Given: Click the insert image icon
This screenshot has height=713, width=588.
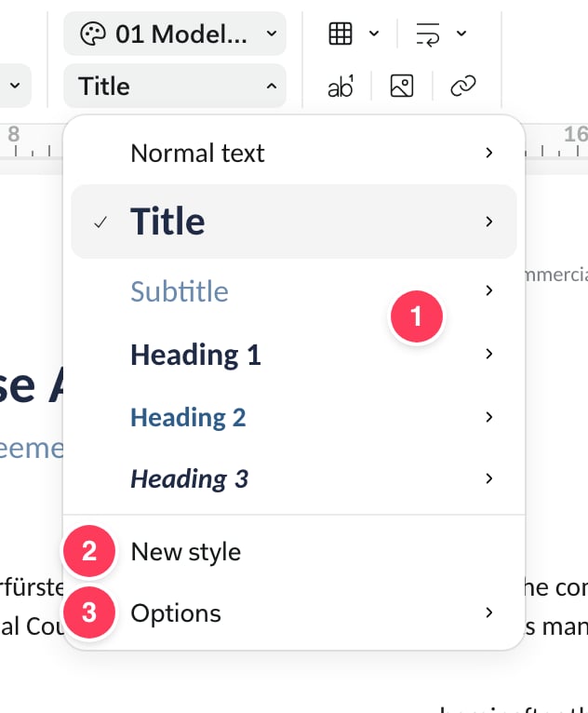Looking at the screenshot, I should [402, 86].
